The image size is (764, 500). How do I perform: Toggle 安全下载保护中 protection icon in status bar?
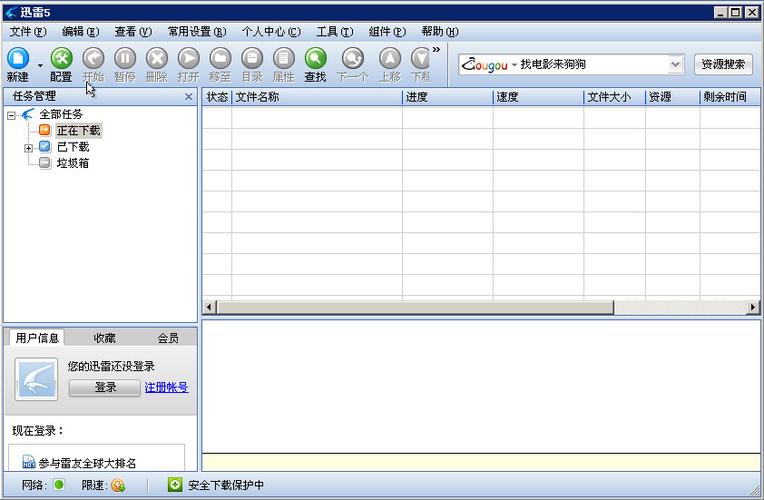click(x=175, y=485)
